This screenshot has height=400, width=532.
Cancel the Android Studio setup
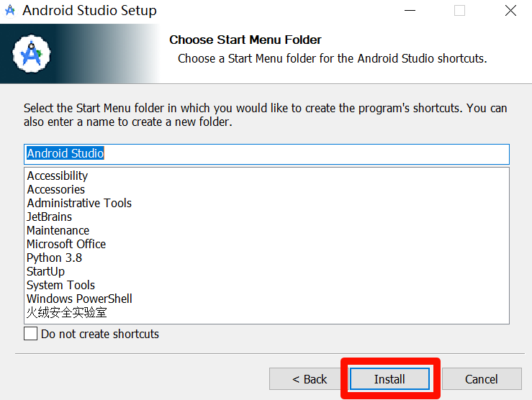coord(481,379)
